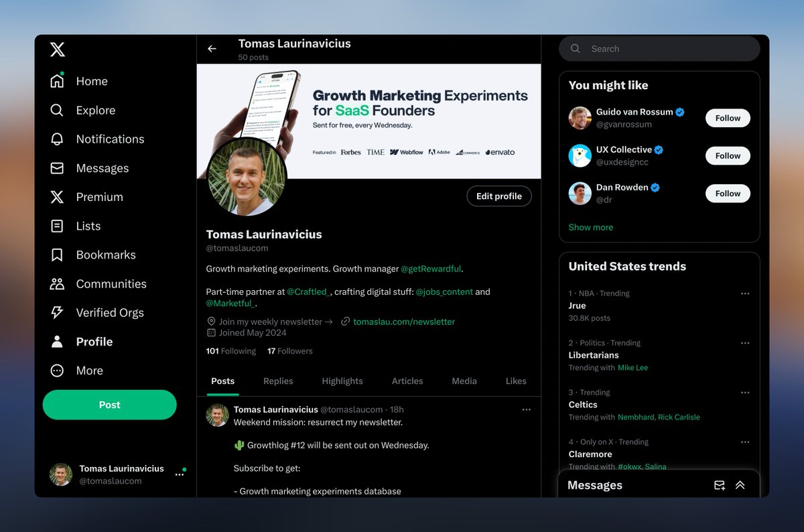
Task: Follow Guido van Rossum
Action: (728, 118)
